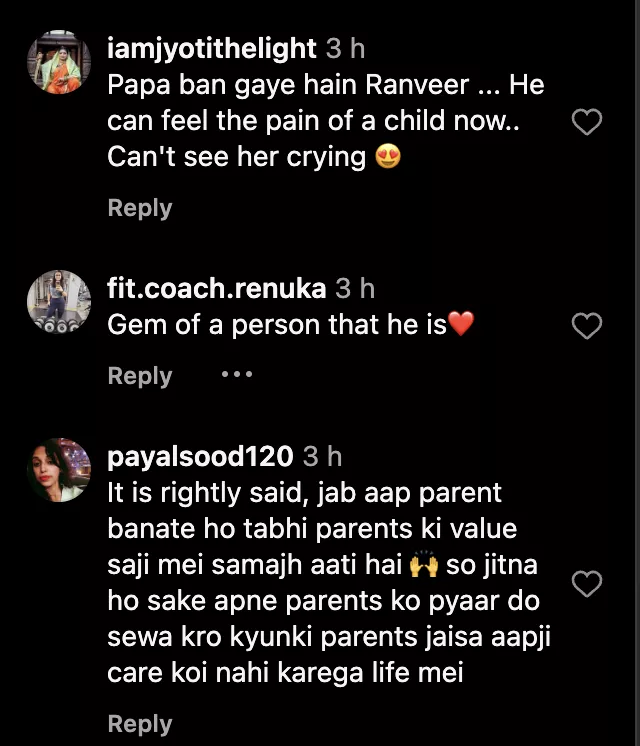Tap the heart next to fit.coach.renuka's comment
640x746 pixels.
tap(586, 325)
